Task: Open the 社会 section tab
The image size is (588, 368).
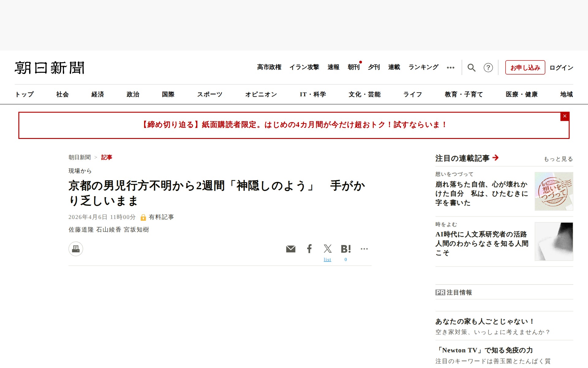Action: coord(62,94)
